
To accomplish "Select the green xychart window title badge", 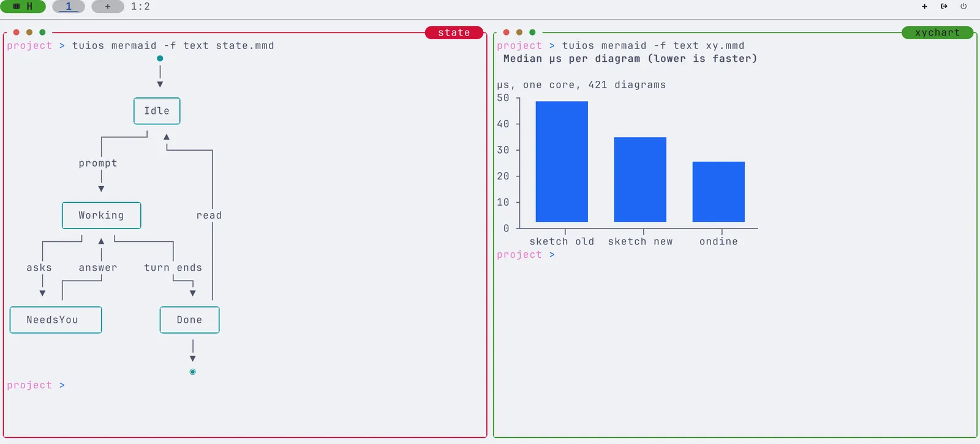I will (938, 32).
